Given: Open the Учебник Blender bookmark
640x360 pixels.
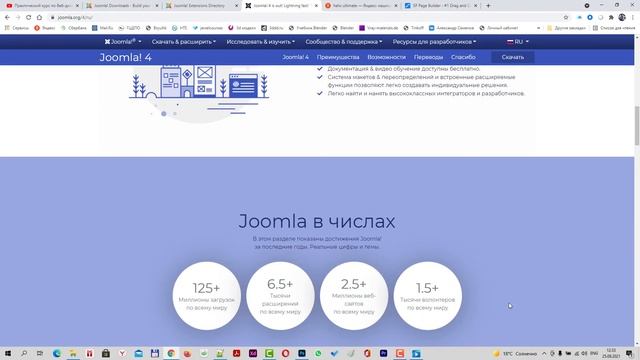Looking at the screenshot, I should 308,28.
